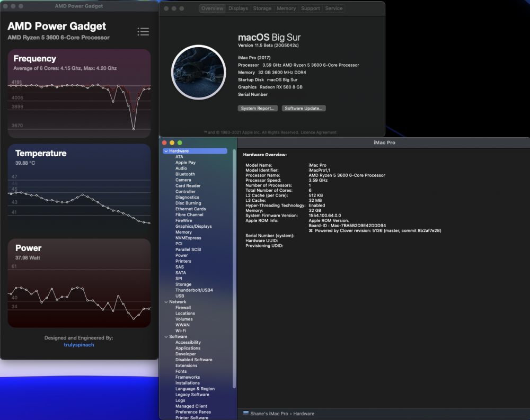
Task: Select Frameworks under Software
Action: click(x=188, y=377)
